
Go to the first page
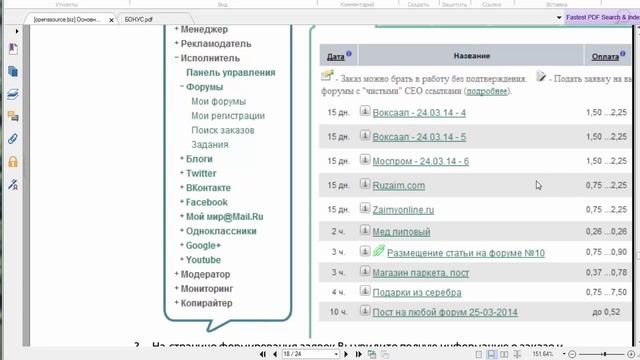[263, 354]
